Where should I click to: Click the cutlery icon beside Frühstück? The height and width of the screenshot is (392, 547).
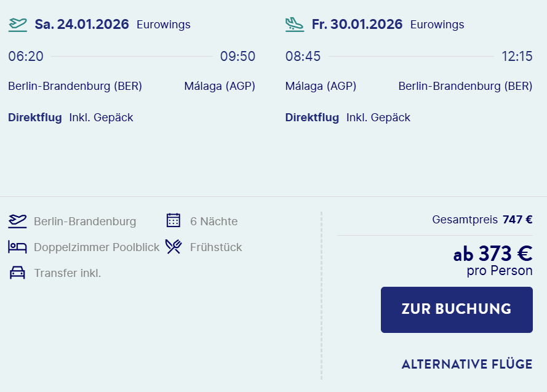click(174, 247)
